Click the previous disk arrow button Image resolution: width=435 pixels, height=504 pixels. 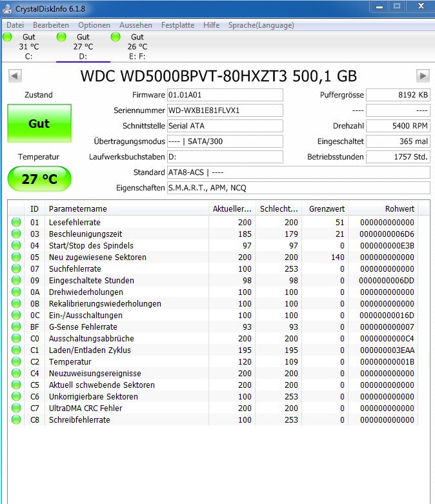point(15,76)
